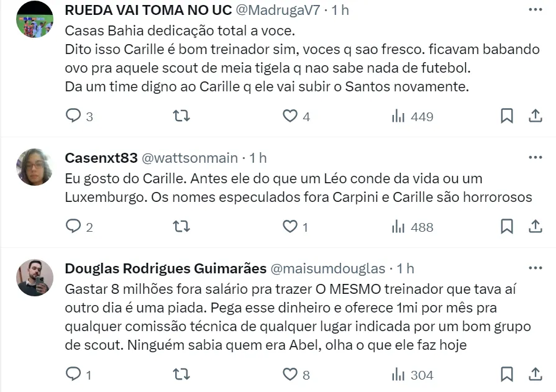The image size is (556, 392).
Task: Share Casenxt83's tweet
Action: click(535, 227)
